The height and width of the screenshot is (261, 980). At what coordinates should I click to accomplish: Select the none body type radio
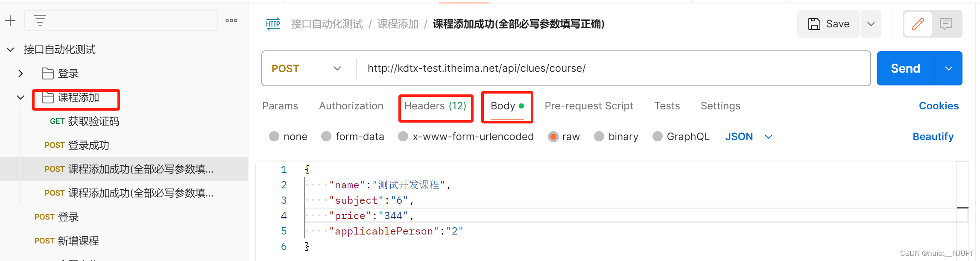274,137
